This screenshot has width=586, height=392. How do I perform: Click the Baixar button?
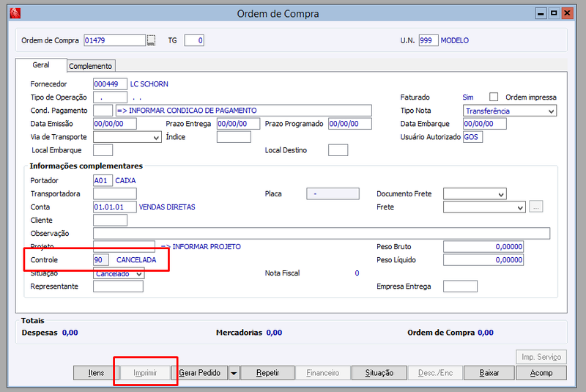[x=489, y=373]
